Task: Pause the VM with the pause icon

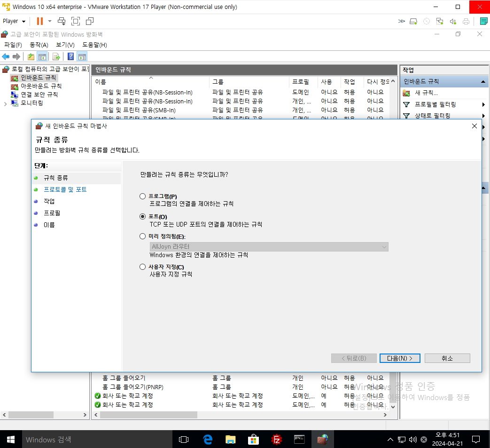Action: click(39, 21)
